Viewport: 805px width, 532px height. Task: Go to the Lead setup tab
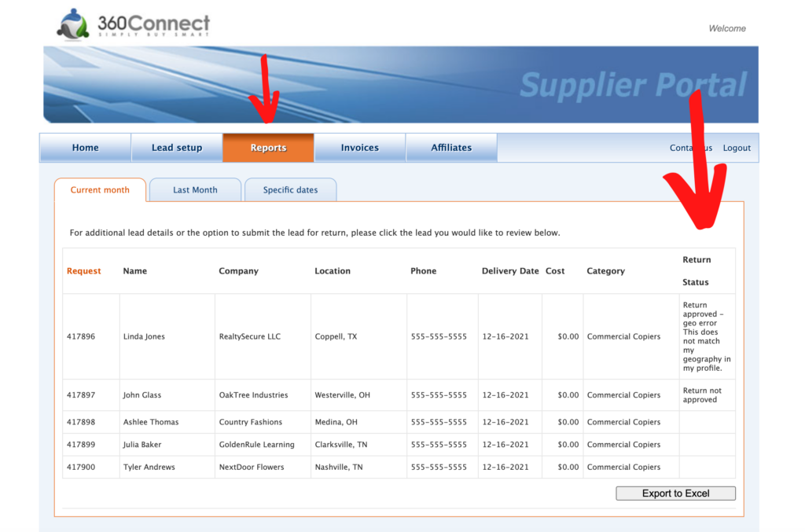(x=177, y=148)
